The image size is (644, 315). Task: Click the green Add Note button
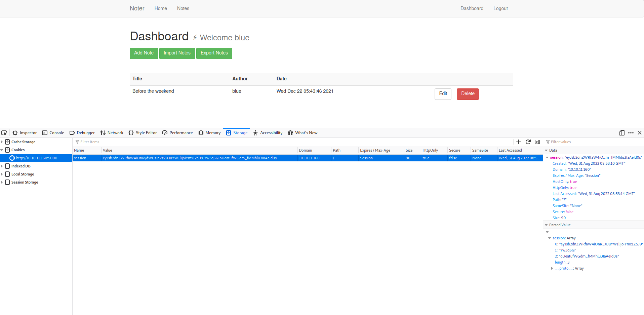[144, 53]
